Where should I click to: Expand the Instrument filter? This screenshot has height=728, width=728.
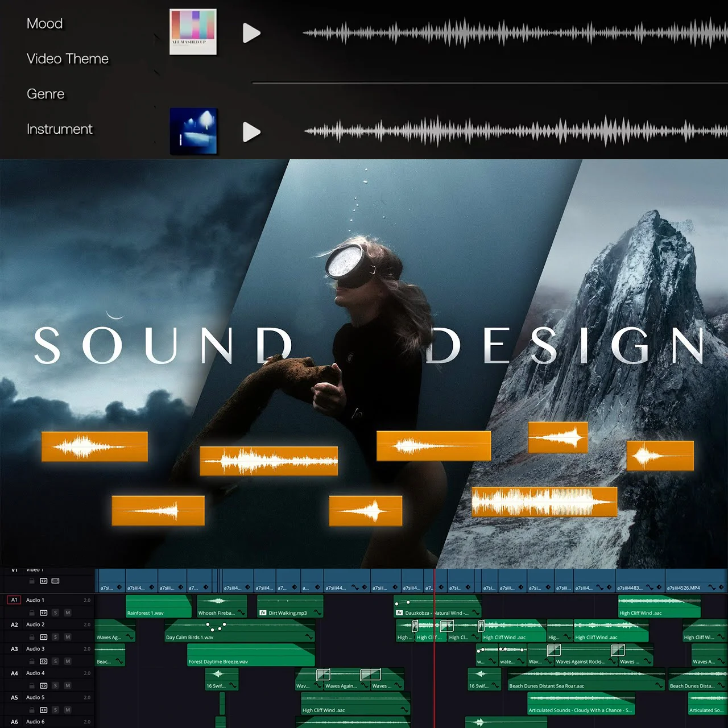59,129
